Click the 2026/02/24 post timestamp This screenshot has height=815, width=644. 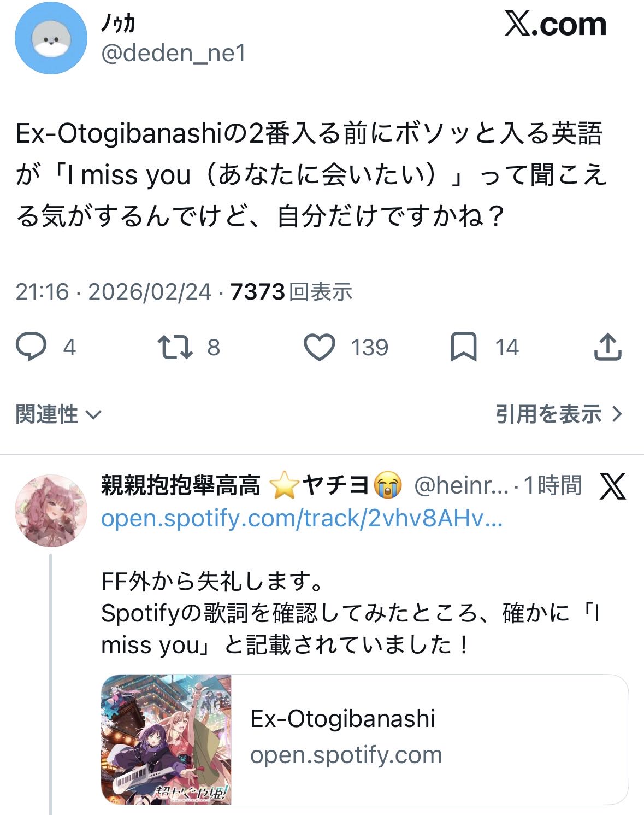click(150, 291)
